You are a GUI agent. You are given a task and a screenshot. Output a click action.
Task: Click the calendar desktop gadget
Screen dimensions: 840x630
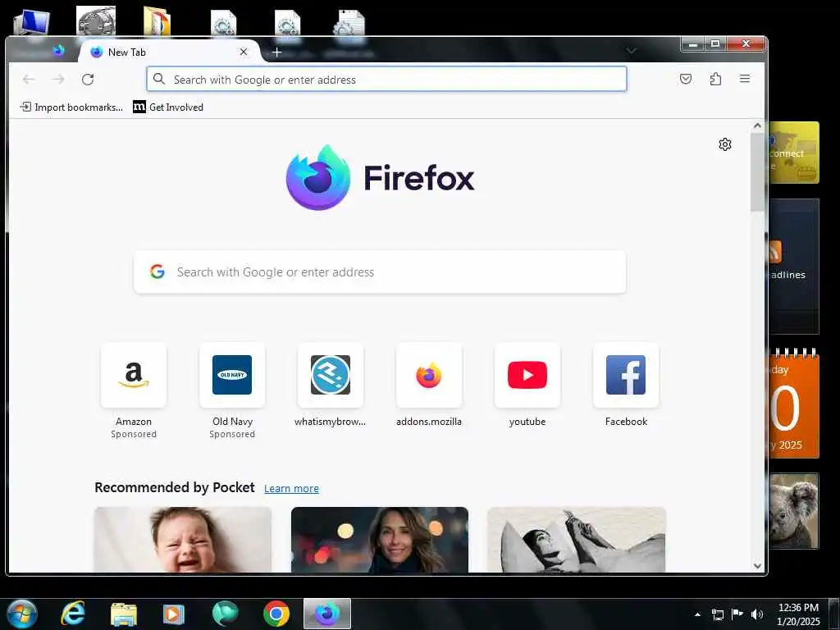pos(794,404)
